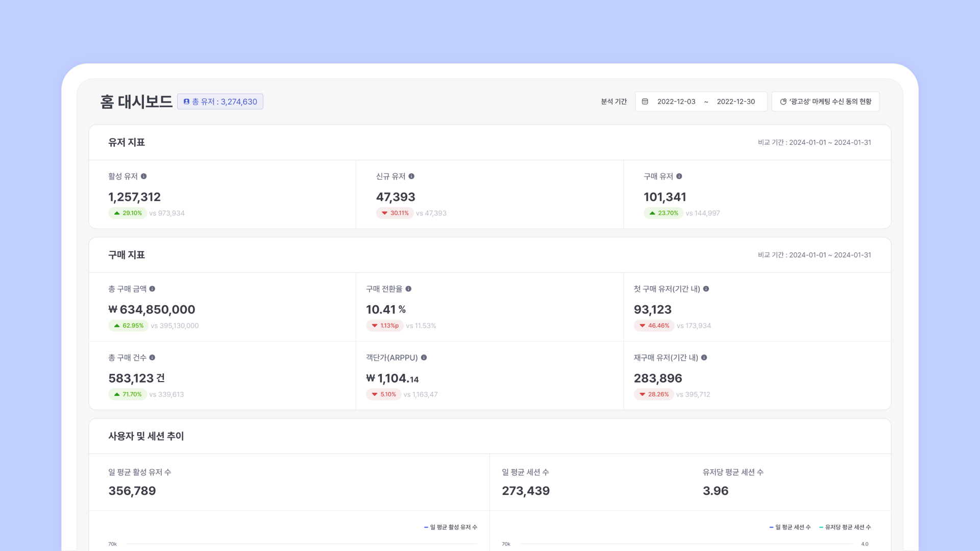Click info icon beside 구매 전환율

pyautogui.click(x=408, y=289)
